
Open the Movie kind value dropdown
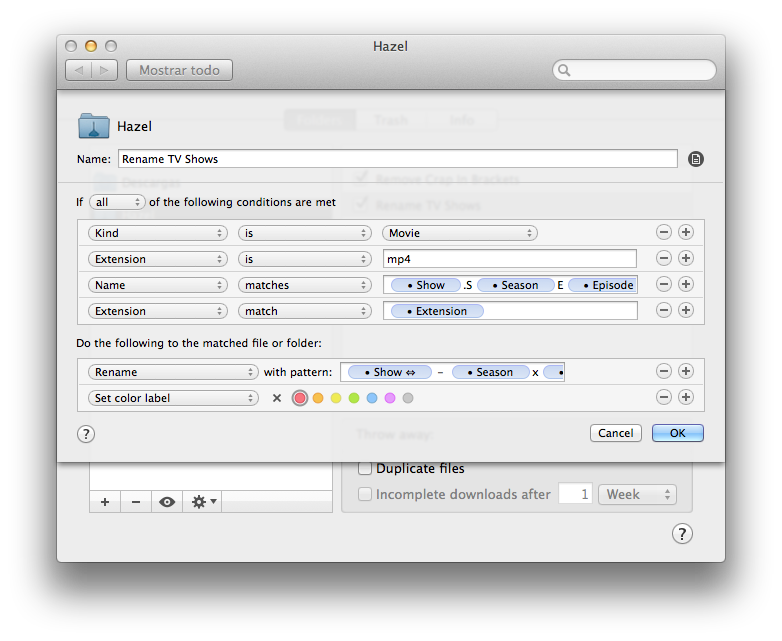[460, 233]
